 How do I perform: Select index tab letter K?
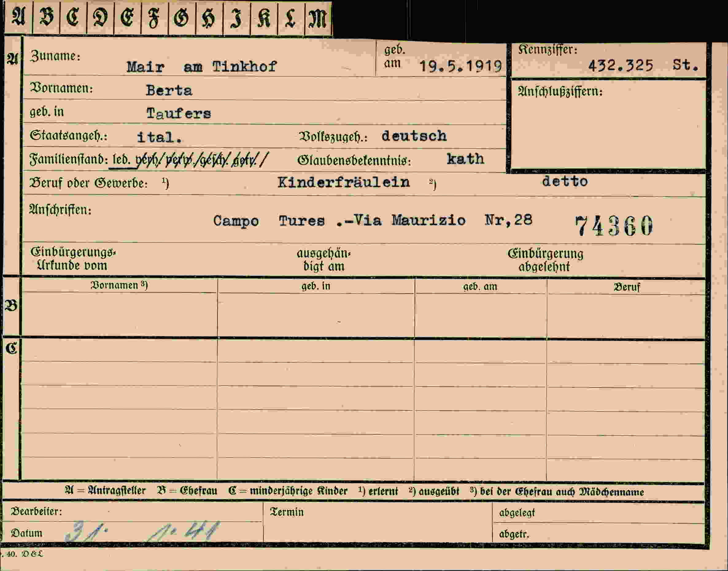pos(264,17)
